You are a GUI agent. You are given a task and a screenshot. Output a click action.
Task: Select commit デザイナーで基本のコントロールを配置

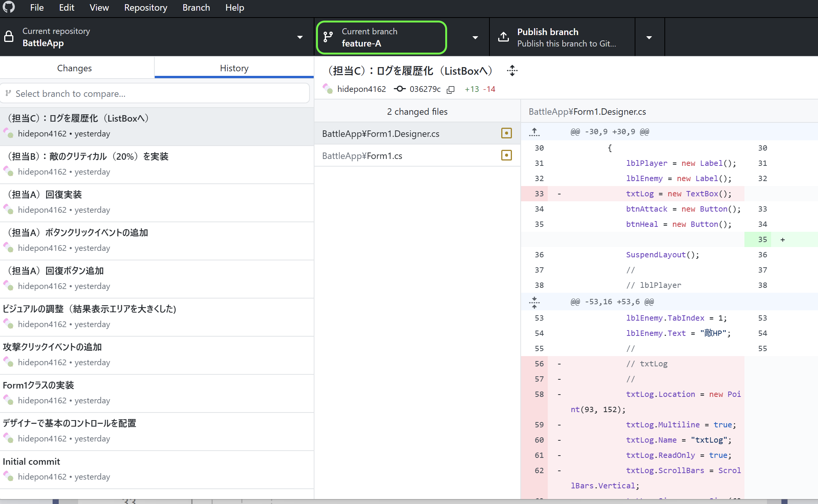157,432
